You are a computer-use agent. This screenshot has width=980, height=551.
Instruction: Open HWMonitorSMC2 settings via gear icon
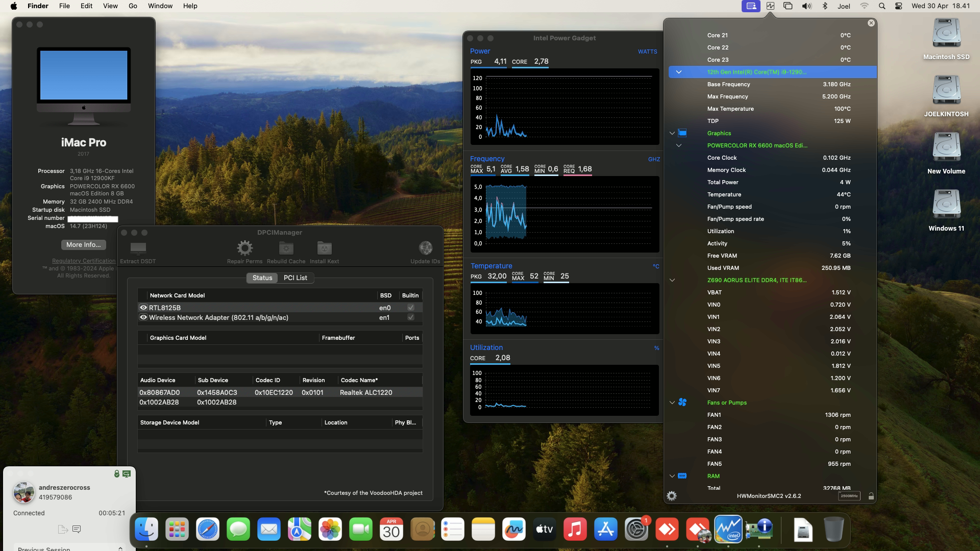coord(672,495)
